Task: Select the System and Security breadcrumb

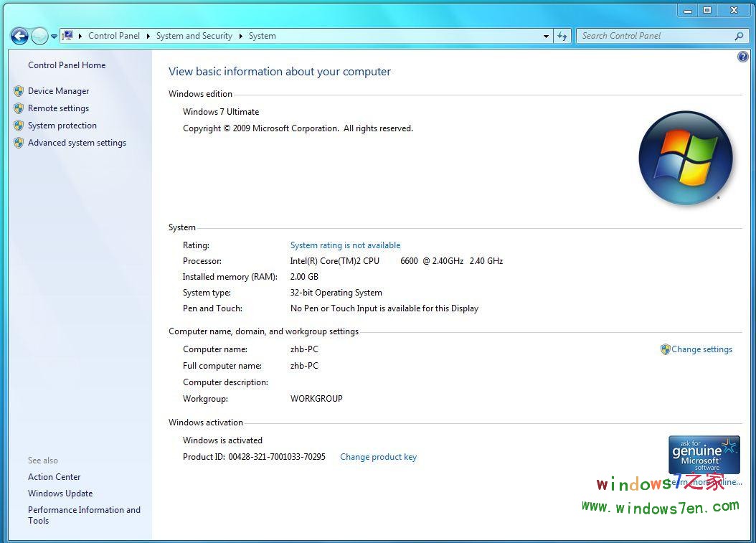Action: pos(194,36)
